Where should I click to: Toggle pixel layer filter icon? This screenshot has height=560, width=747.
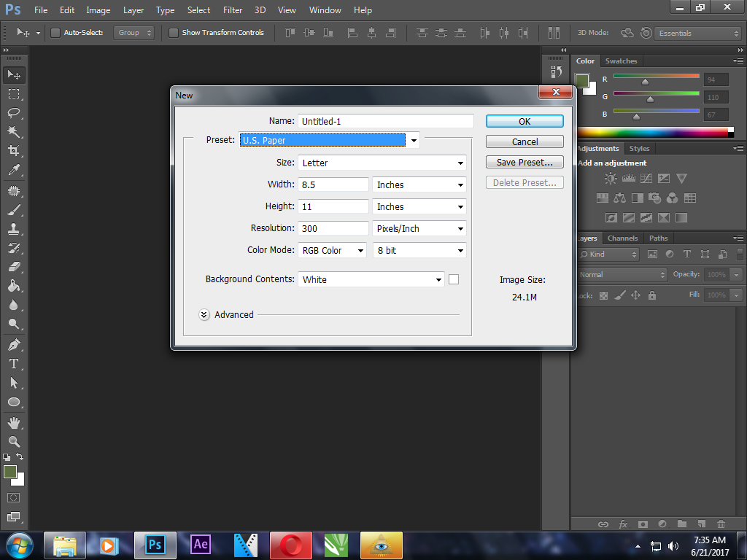coord(652,254)
